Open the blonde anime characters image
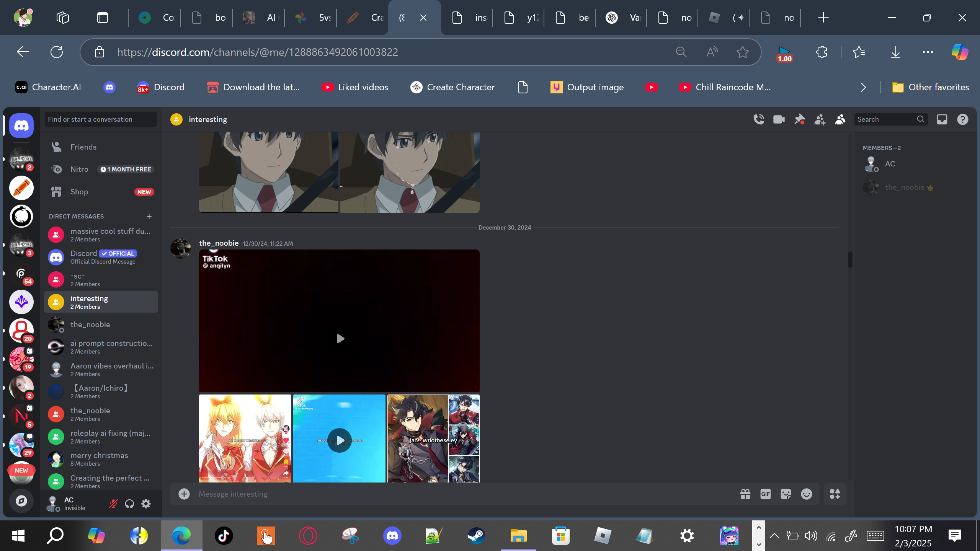The width and height of the screenshot is (980, 551). [x=245, y=439]
